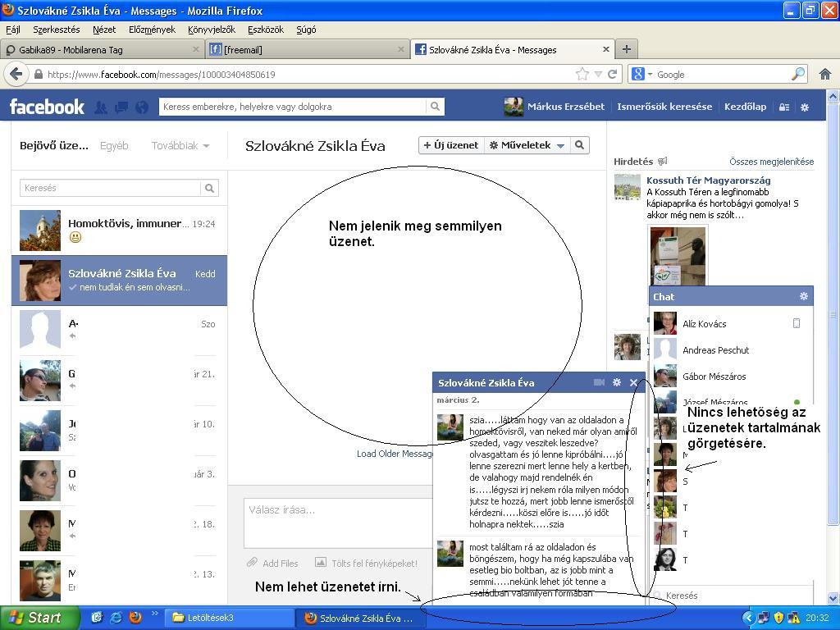Screen dimensions: 840x630
Task: Go to Kezdőlap home link
Action: (x=745, y=107)
